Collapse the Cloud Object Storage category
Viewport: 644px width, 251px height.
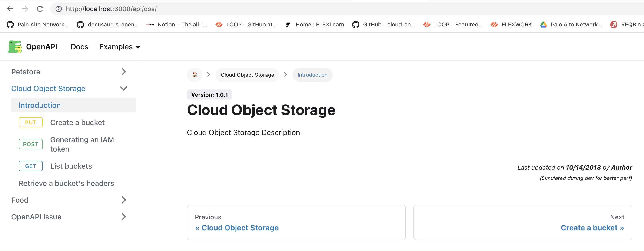[123, 89]
